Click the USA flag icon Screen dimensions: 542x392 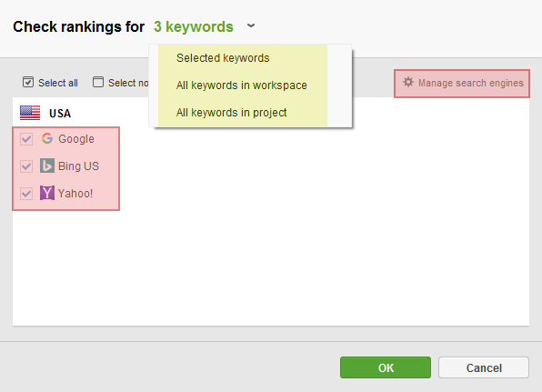pyautogui.click(x=30, y=113)
